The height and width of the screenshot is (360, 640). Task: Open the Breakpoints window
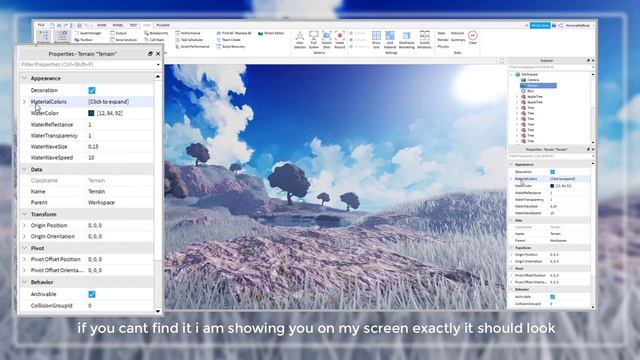156,33
